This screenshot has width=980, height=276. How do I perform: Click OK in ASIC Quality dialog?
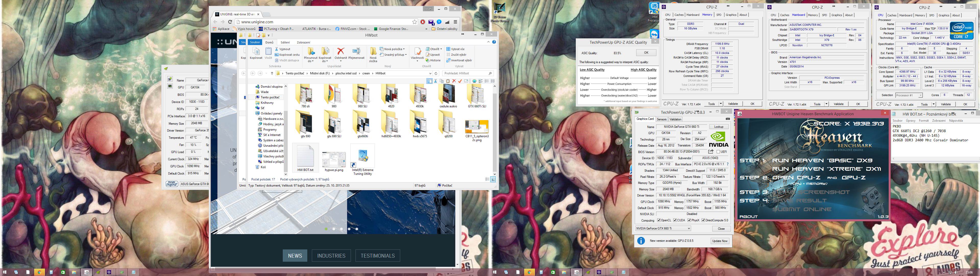click(646, 53)
